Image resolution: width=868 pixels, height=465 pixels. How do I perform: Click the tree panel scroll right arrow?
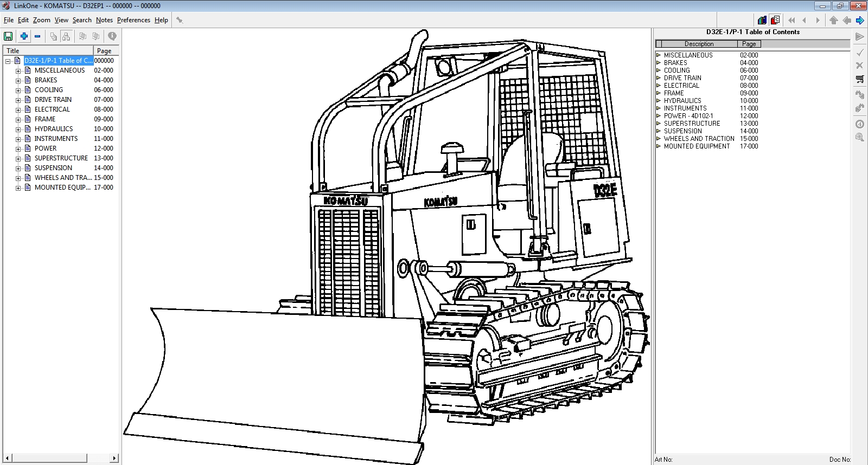[114, 458]
